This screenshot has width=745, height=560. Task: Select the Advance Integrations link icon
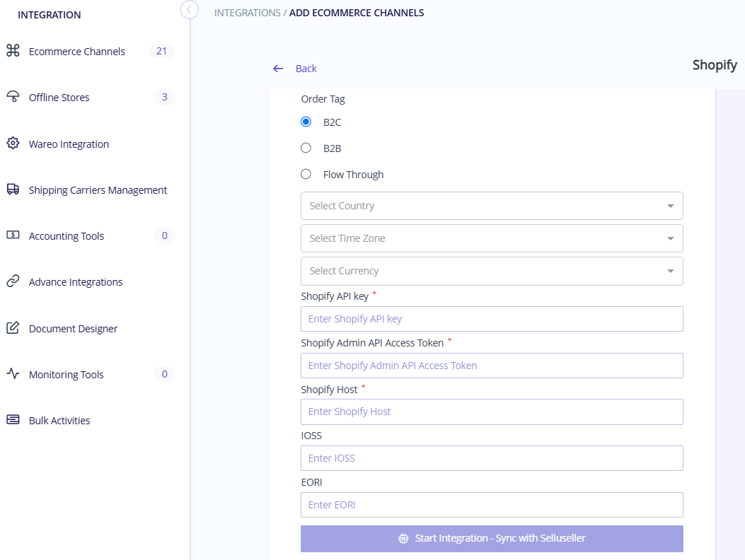point(12,281)
